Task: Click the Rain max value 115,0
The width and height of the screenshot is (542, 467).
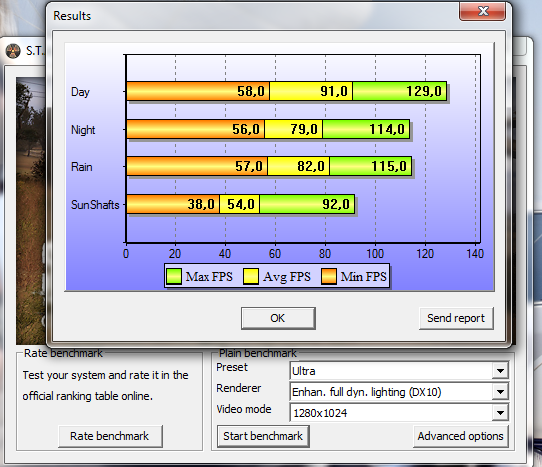Action: click(389, 166)
